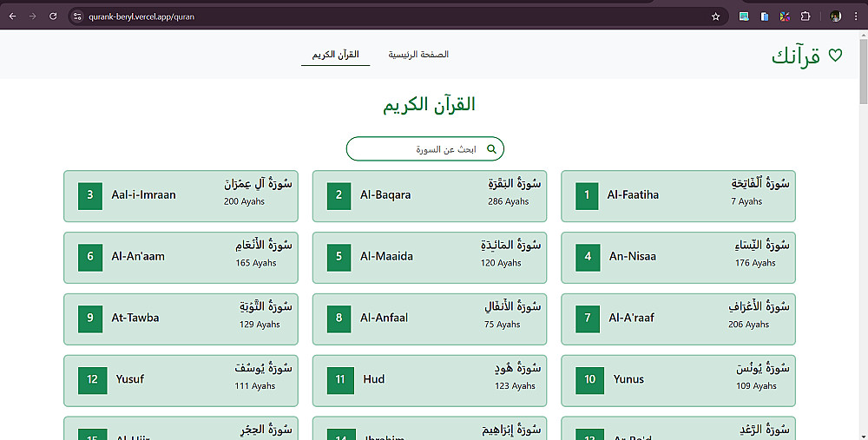The width and height of the screenshot is (868, 440).
Task: Click the "123 Ayahs" text
Action: pyautogui.click(x=515, y=386)
